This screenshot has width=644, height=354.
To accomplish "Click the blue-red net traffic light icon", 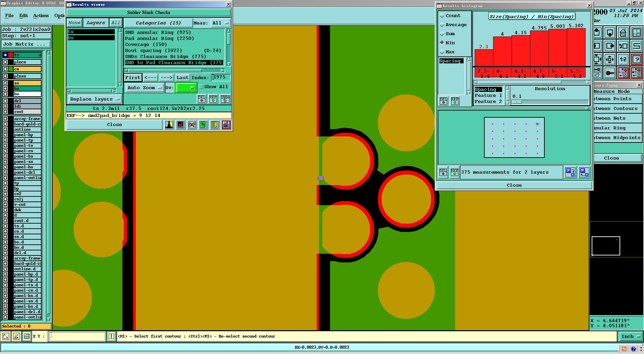I will (623, 73).
